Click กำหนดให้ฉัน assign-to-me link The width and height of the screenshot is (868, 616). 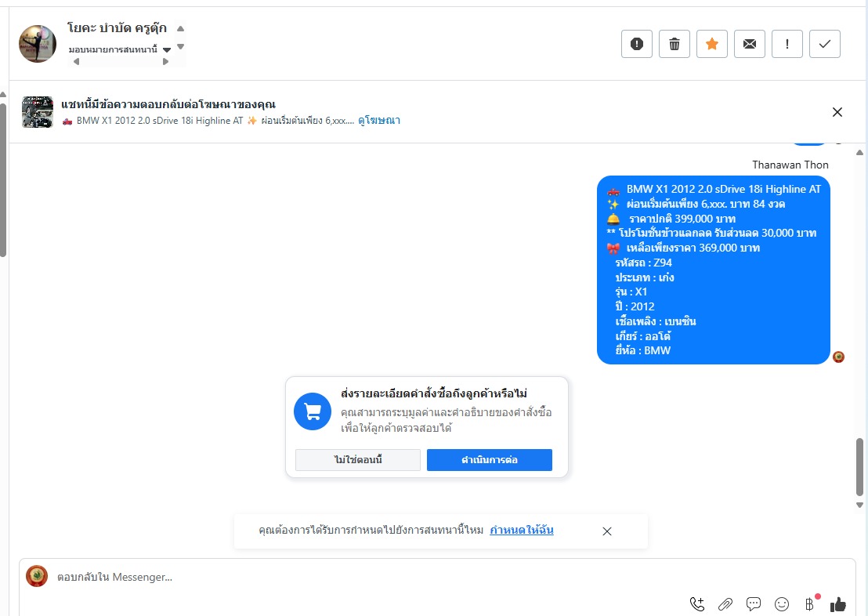click(522, 530)
